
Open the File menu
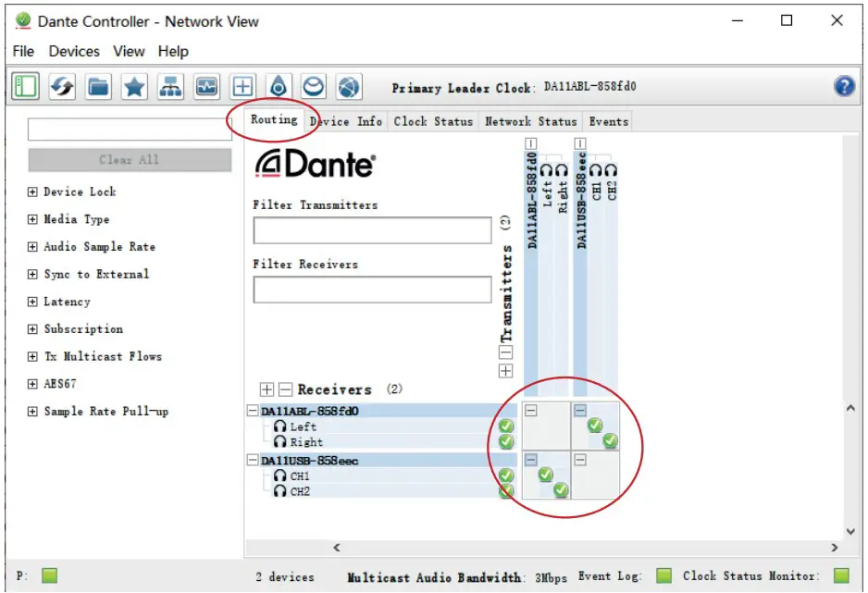pos(23,52)
